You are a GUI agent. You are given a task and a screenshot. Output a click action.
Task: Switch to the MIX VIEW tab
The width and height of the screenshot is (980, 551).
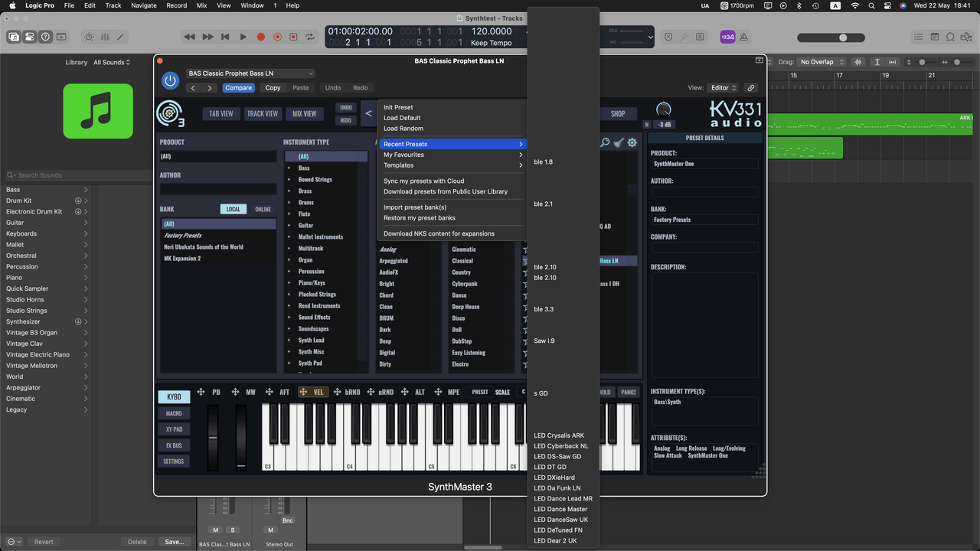304,113
